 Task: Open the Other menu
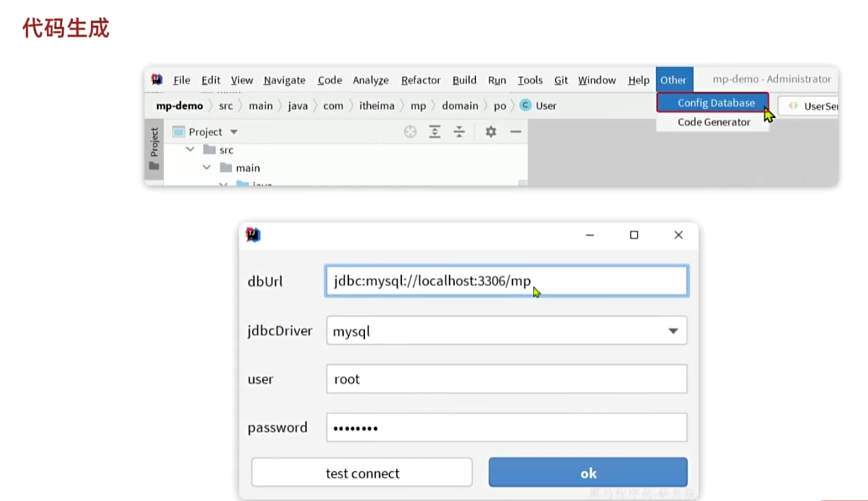(x=673, y=80)
